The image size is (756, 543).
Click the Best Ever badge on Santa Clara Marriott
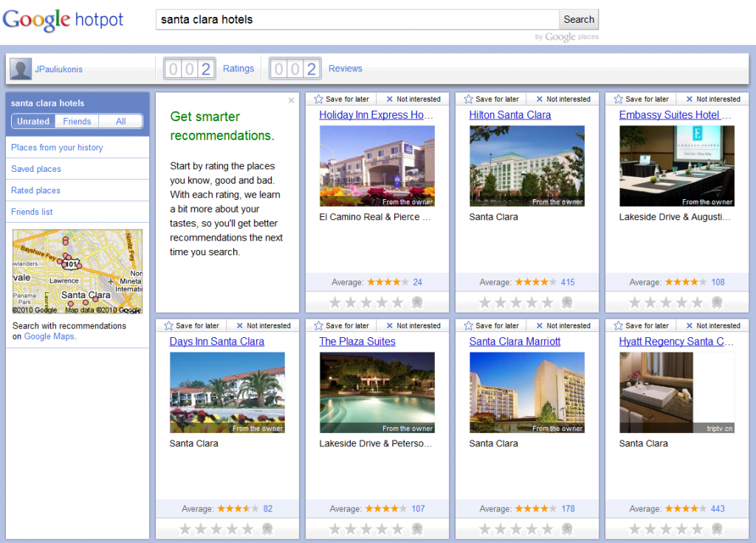[x=567, y=530]
